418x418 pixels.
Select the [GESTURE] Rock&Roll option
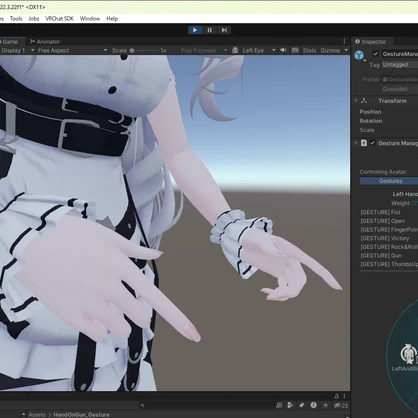pyautogui.click(x=389, y=247)
